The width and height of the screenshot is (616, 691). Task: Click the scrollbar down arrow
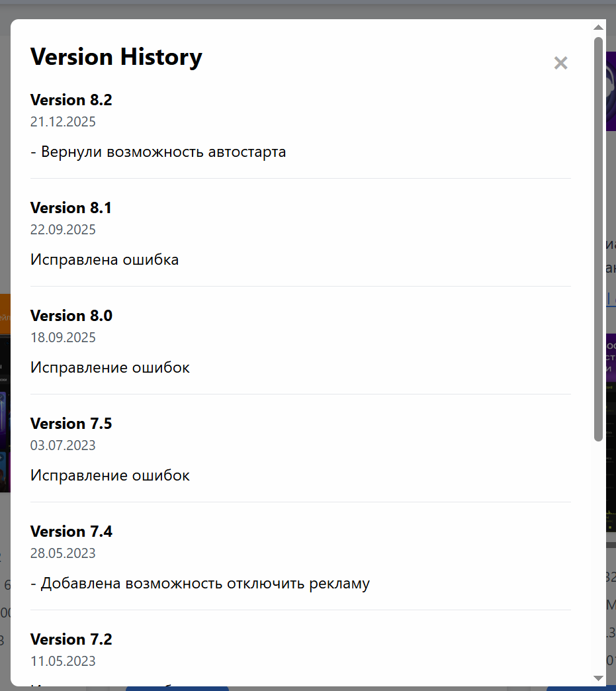coord(598,678)
